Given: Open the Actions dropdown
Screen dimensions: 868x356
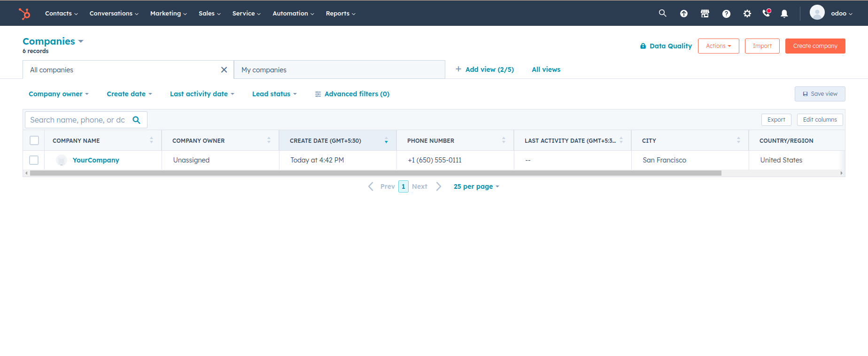Looking at the screenshot, I should (x=719, y=46).
